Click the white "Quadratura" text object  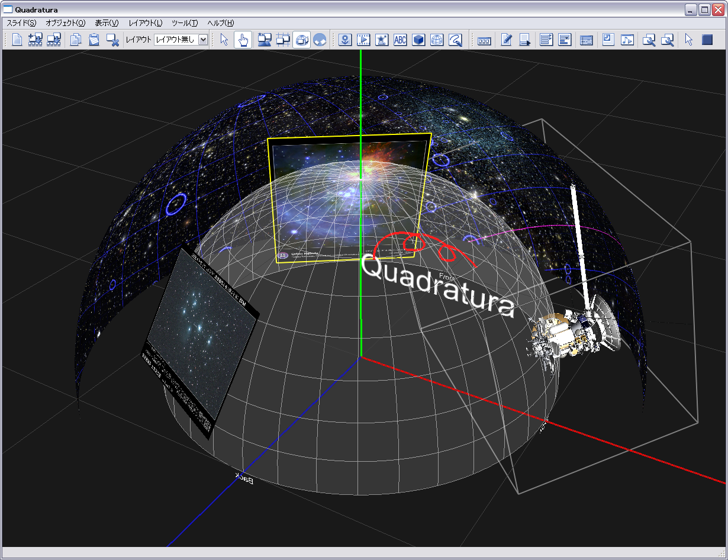[x=438, y=287]
